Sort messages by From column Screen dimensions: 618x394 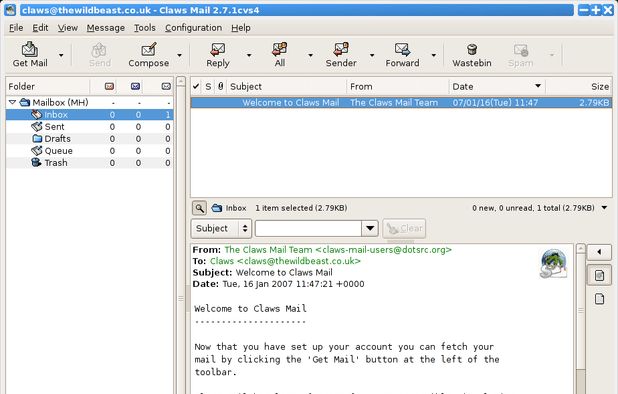[x=398, y=86]
